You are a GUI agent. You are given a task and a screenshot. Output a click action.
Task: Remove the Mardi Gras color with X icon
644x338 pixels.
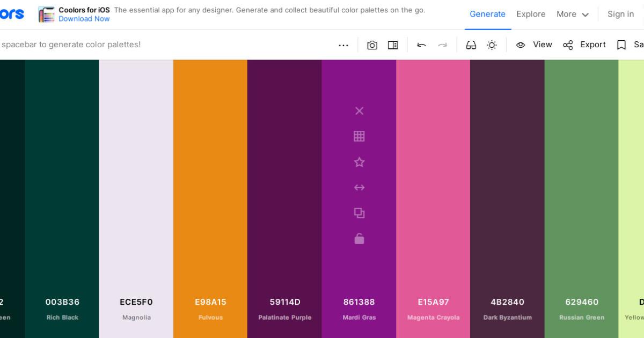(x=359, y=111)
